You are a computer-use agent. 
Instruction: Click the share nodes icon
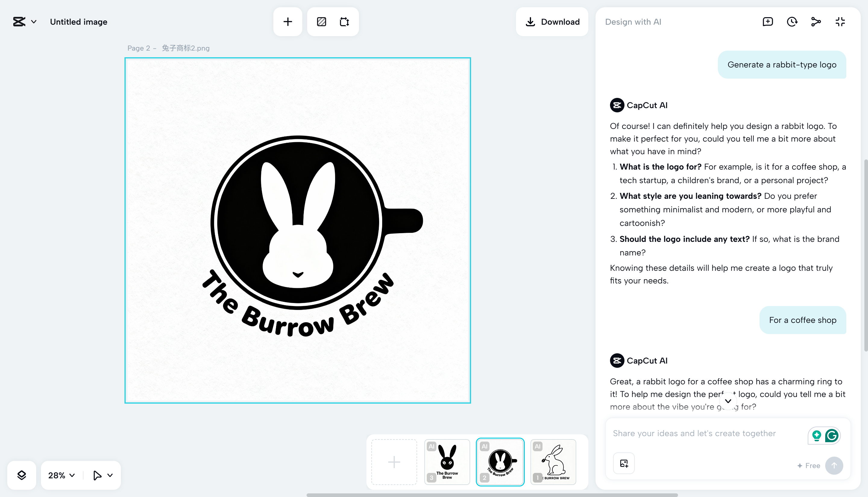pyautogui.click(x=816, y=22)
